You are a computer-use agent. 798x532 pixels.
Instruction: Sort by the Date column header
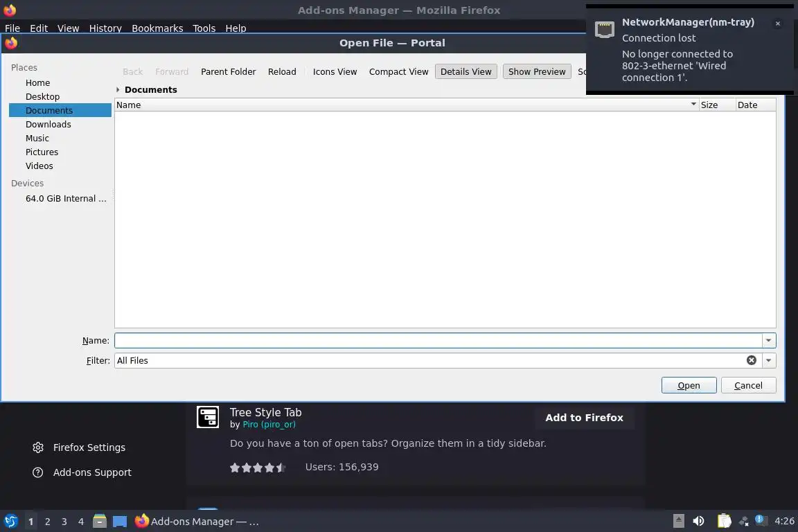tap(755, 105)
